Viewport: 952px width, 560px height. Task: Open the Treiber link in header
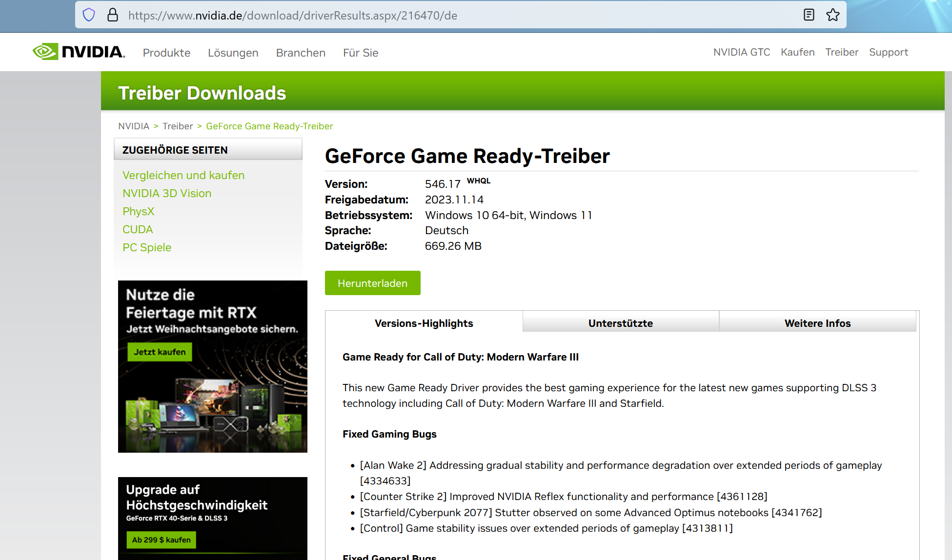pos(842,52)
